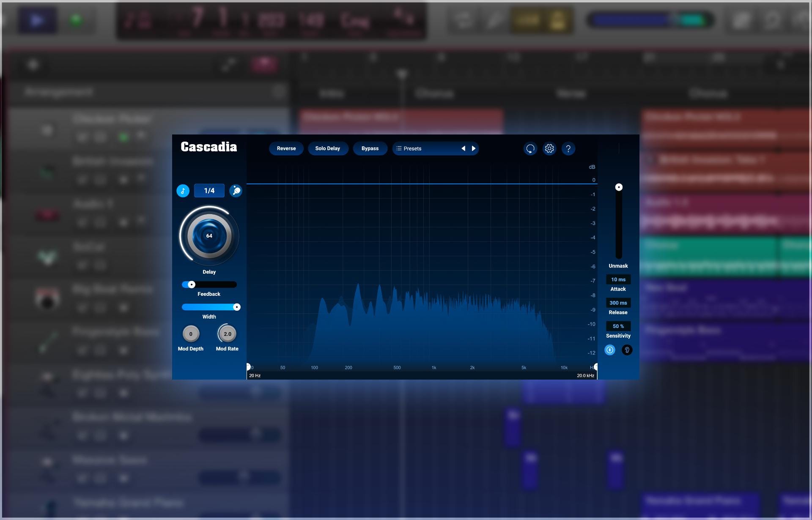Open the help question mark
This screenshot has height=520, width=812.
(x=568, y=148)
